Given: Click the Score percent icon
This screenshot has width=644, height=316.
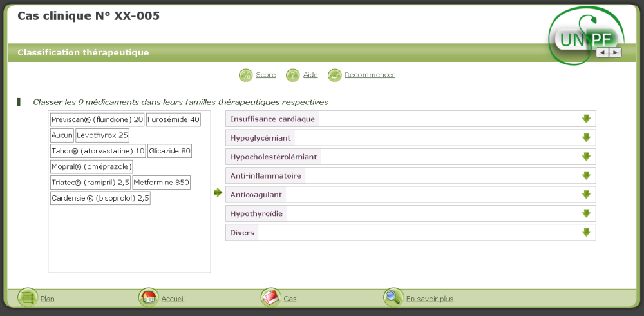Looking at the screenshot, I should [x=245, y=75].
